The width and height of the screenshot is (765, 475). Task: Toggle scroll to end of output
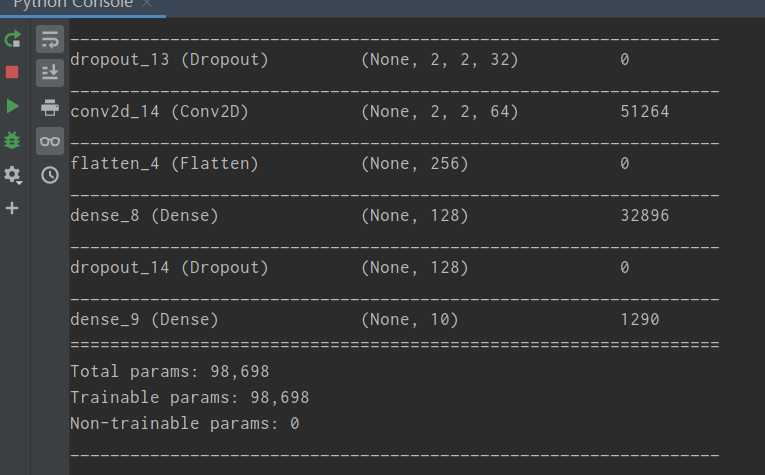(50, 73)
